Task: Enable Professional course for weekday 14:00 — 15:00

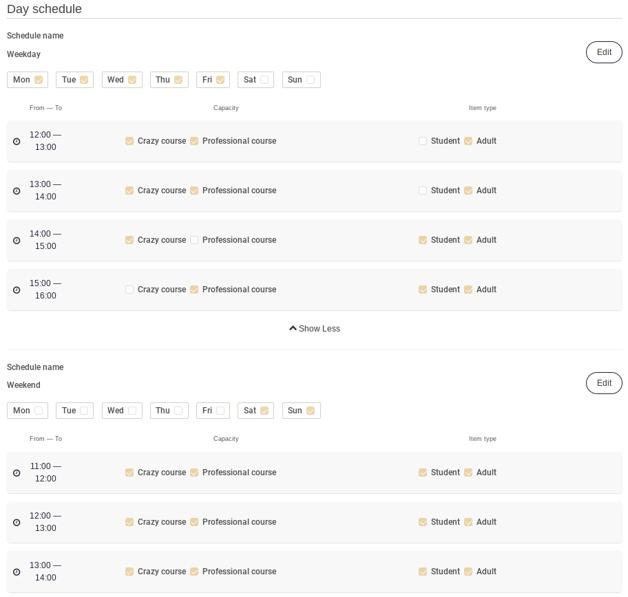Action: click(194, 241)
